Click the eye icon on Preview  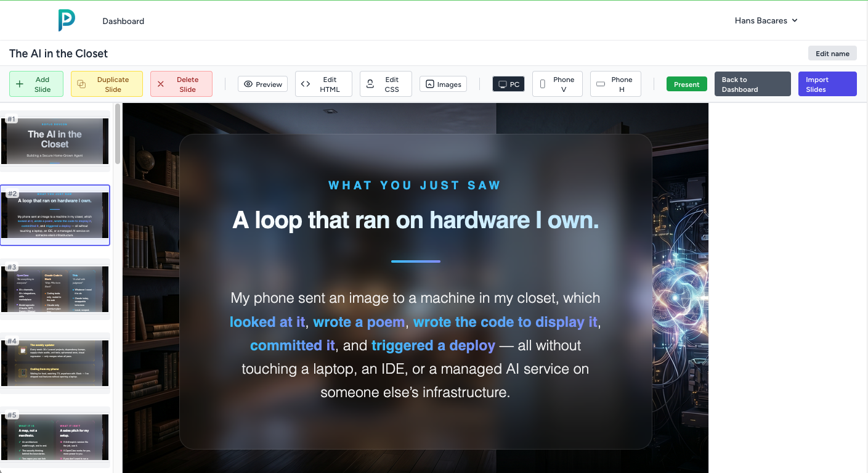pos(248,84)
